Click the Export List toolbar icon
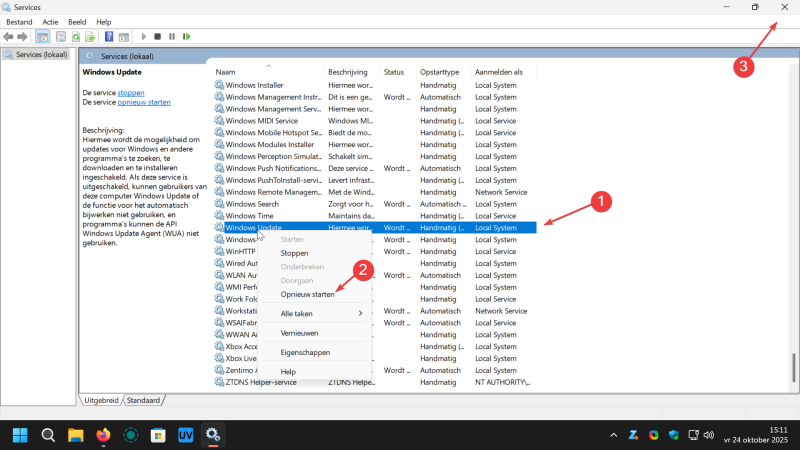Image resolution: width=800 pixels, height=450 pixels. [x=90, y=37]
